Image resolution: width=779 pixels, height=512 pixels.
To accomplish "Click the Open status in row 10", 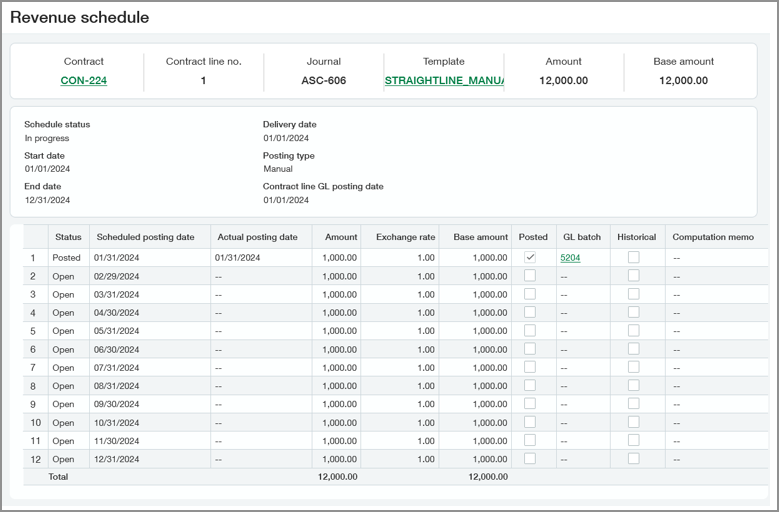I will click(64, 422).
